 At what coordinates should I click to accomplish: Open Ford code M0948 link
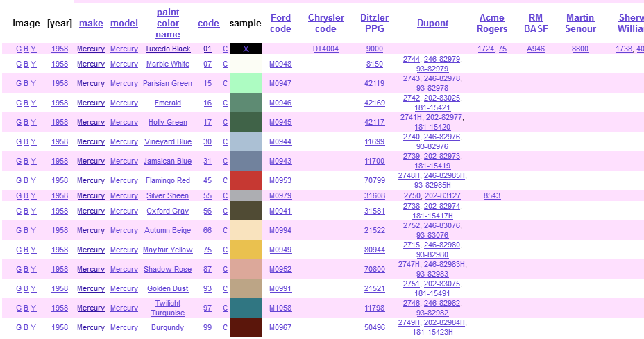click(x=280, y=64)
